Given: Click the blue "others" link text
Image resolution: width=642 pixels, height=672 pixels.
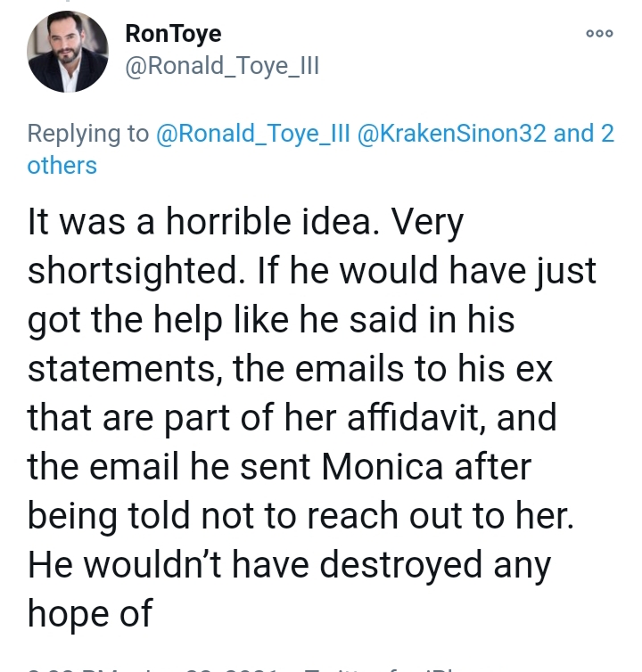Looking at the screenshot, I should click(62, 166).
